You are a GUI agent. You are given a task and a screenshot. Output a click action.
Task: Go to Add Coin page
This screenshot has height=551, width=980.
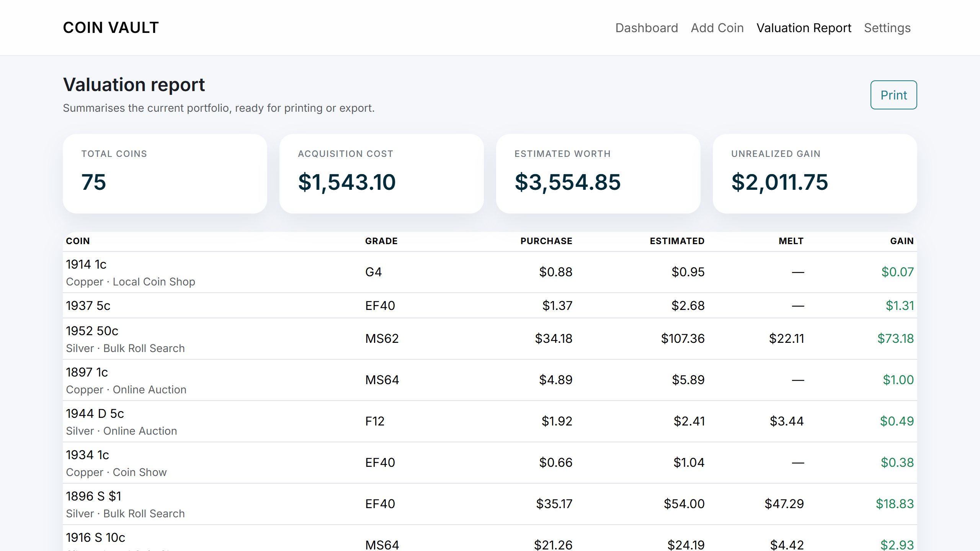[x=717, y=28]
